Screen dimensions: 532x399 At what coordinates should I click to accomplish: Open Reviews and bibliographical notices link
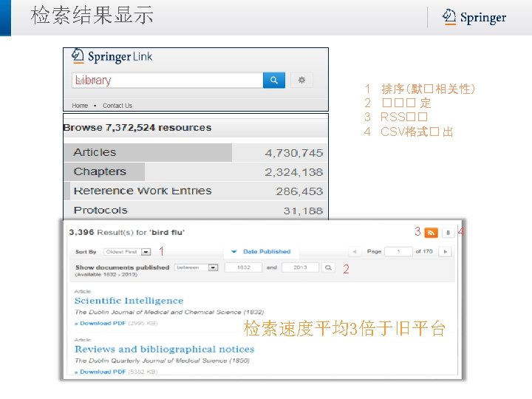[x=164, y=349]
